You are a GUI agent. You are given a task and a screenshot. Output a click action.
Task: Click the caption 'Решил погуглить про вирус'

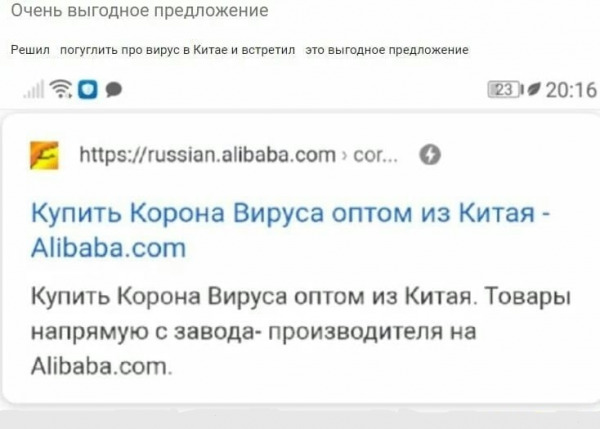pos(97,50)
